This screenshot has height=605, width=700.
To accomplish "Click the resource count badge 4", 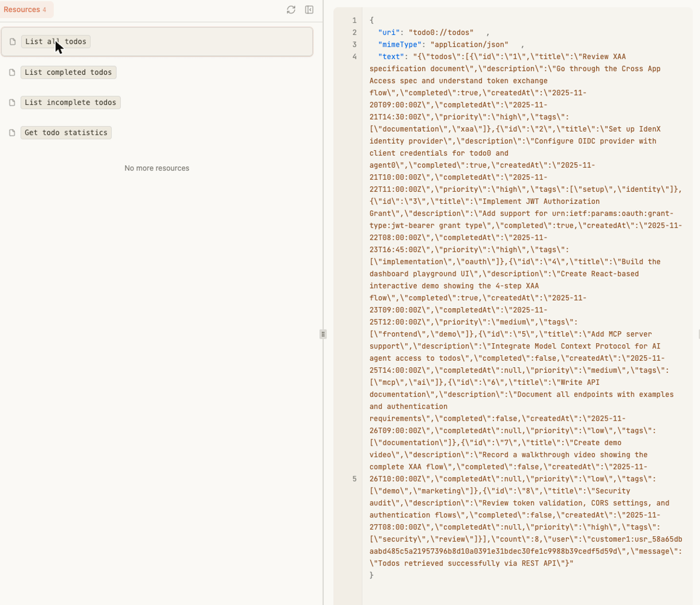I will (x=44, y=10).
